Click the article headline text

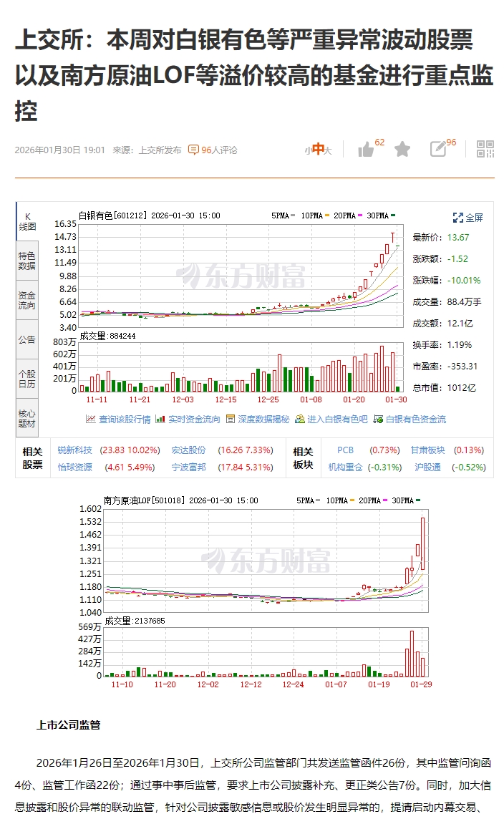254,75
